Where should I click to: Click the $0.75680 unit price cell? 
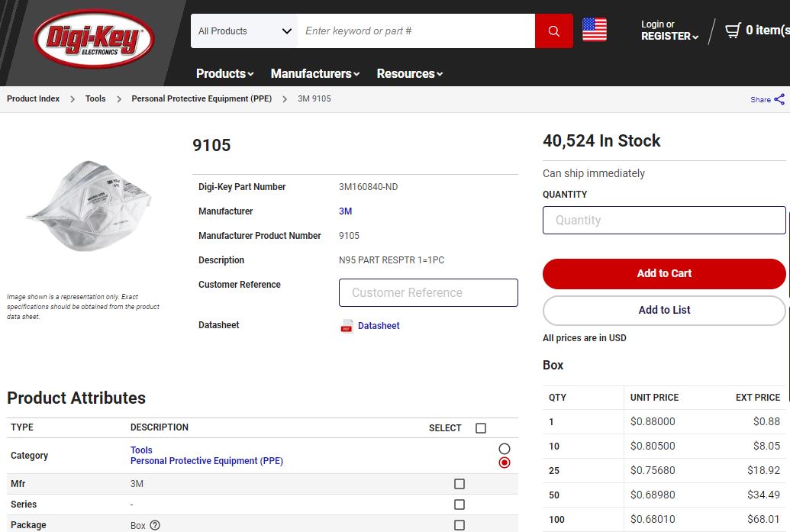[x=653, y=470]
